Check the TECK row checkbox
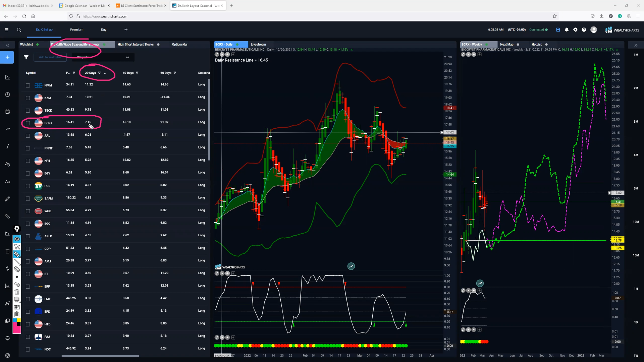This screenshot has width=644, height=362. click(28, 111)
